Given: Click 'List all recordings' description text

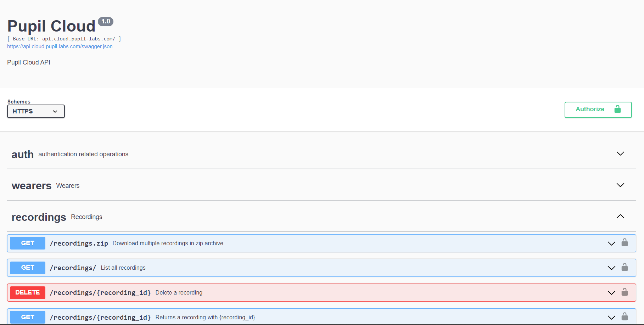Looking at the screenshot, I should pyautogui.click(x=123, y=268).
